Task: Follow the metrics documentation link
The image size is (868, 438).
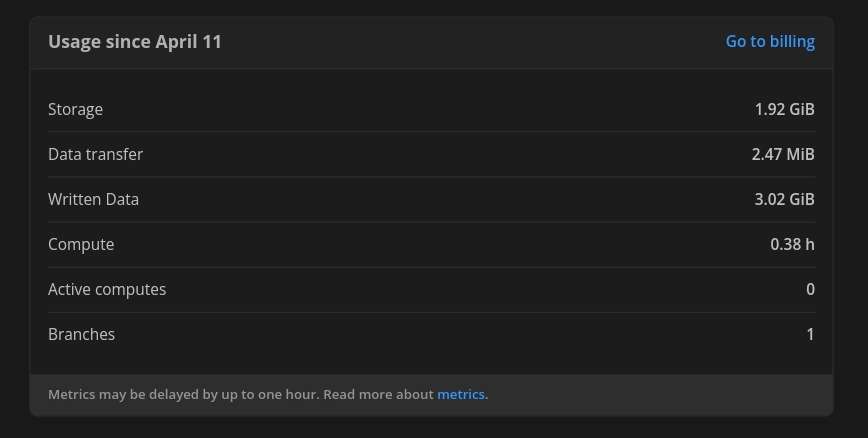Action: tap(460, 395)
